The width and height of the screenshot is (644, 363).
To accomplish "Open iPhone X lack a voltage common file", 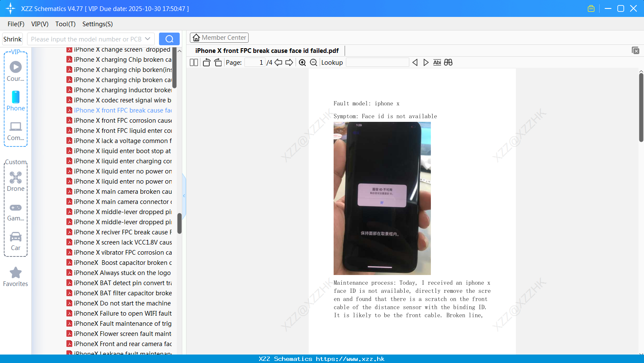I will (118, 141).
